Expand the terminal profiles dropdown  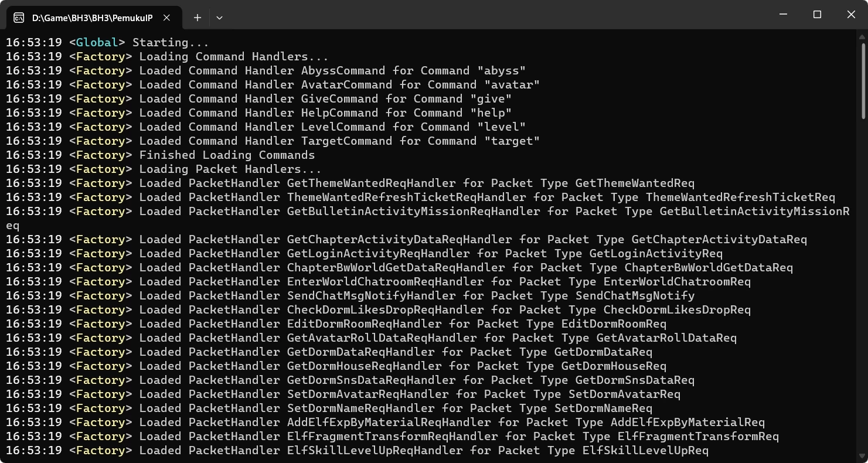[219, 18]
